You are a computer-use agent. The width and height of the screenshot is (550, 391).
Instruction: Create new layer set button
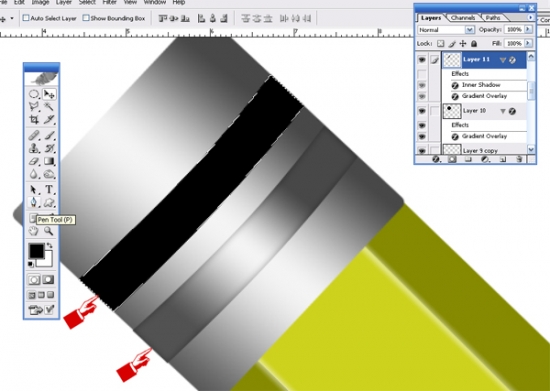tap(468, 160)
